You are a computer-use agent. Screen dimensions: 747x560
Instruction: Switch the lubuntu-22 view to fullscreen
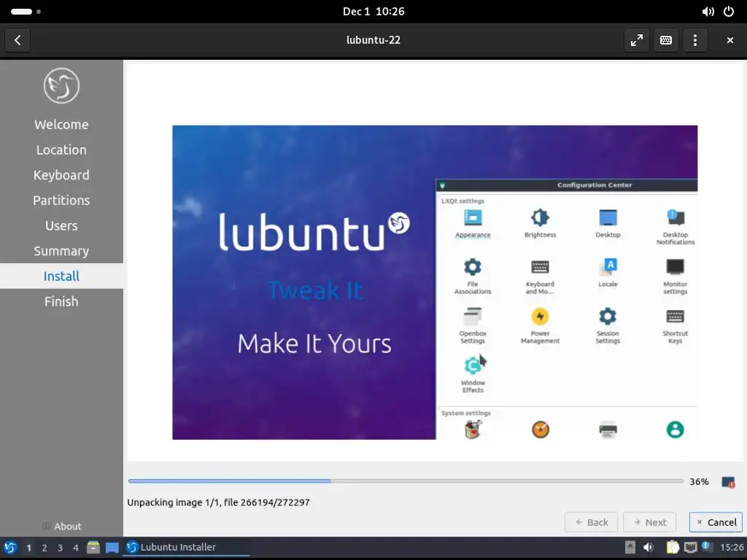pyautogui.click(x=636, y=40)
